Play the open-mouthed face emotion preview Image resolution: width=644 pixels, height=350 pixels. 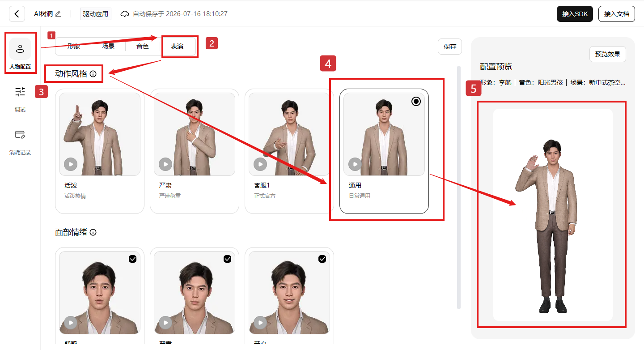click(71, 322)
